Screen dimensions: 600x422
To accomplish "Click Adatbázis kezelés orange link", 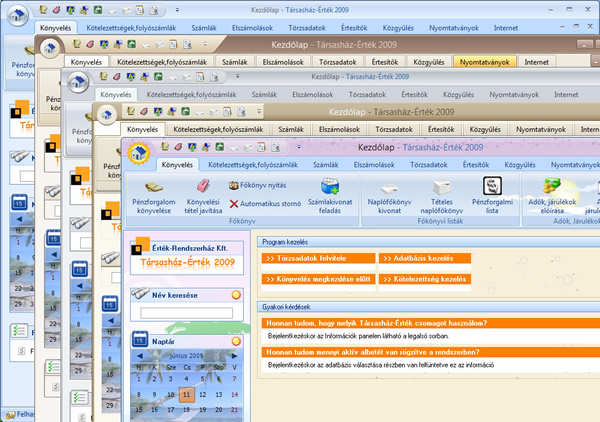I will [x=425, y=258].
